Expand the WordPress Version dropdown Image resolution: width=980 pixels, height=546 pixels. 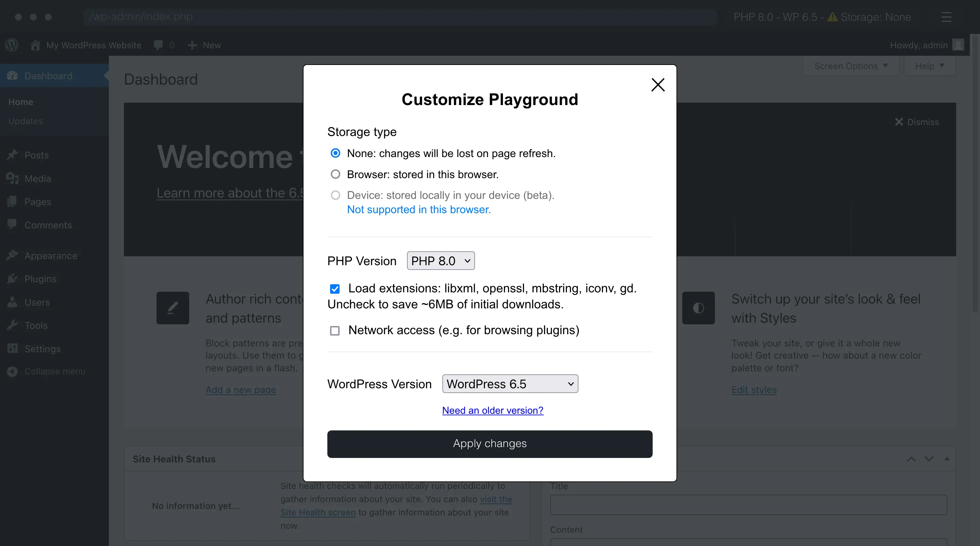coord(510,384)
